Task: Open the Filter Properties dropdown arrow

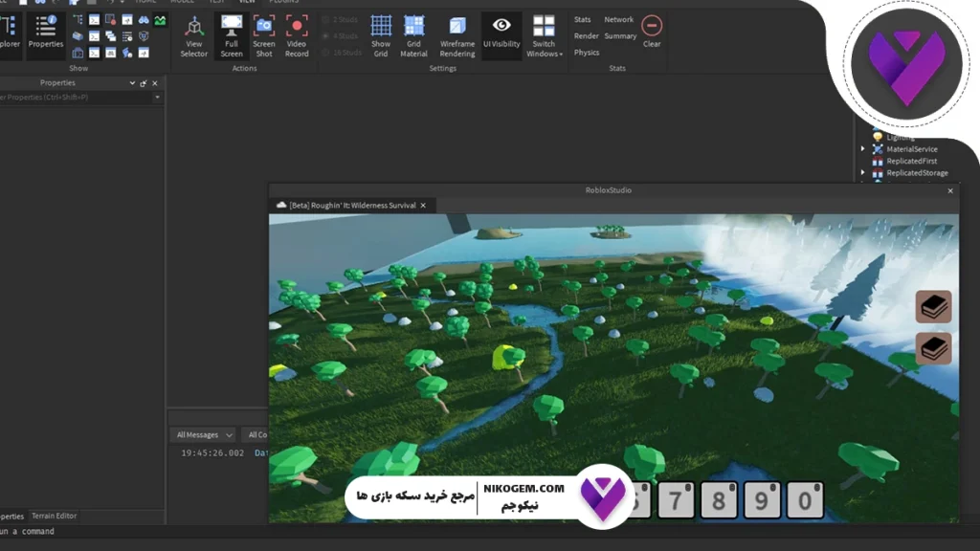Action: tap(157, 98)
